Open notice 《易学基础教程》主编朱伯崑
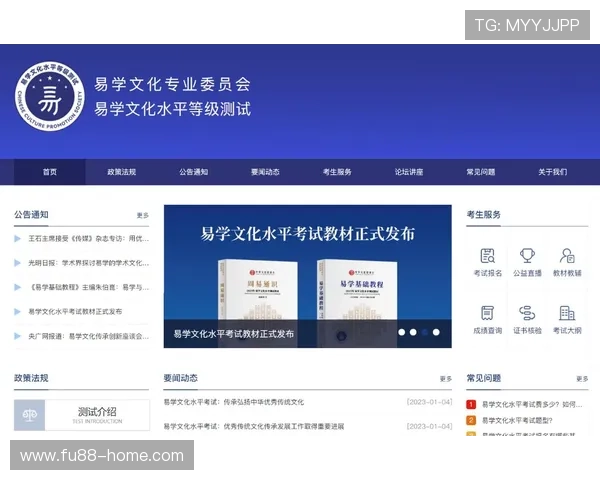The width and height of the screenshot is (600, 480). pyautogui.click(x=88, y=287)
